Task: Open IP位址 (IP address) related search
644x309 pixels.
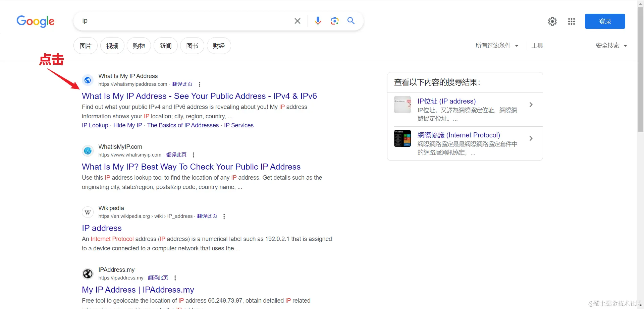Action: tap(446, 101)
